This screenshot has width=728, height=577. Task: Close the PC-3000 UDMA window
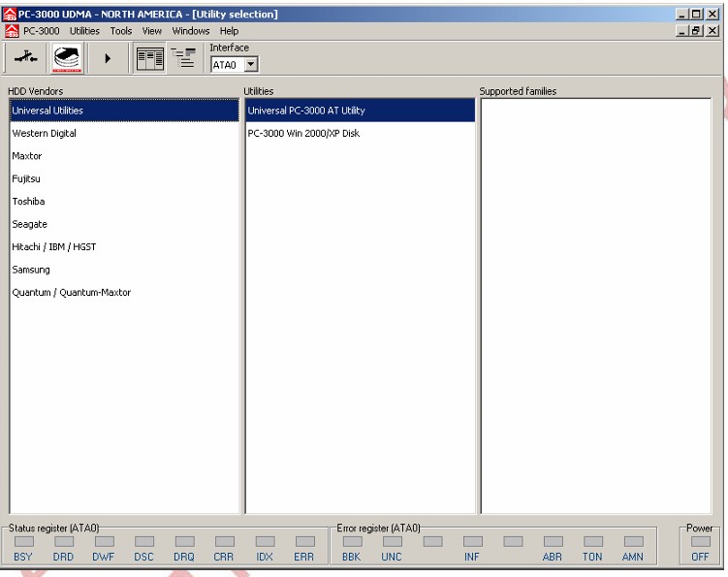[712, 15]
